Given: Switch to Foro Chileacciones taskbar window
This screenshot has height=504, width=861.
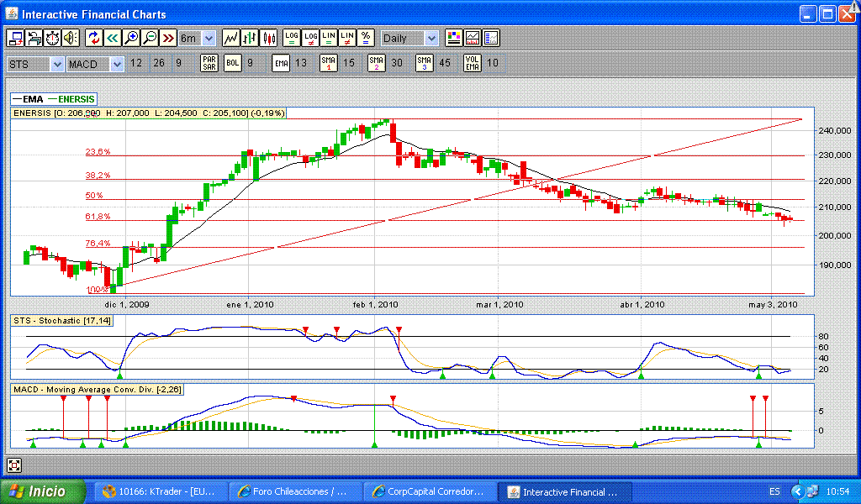Looking at the screenshot, I should pyautogui.click(x=294, y=491).
